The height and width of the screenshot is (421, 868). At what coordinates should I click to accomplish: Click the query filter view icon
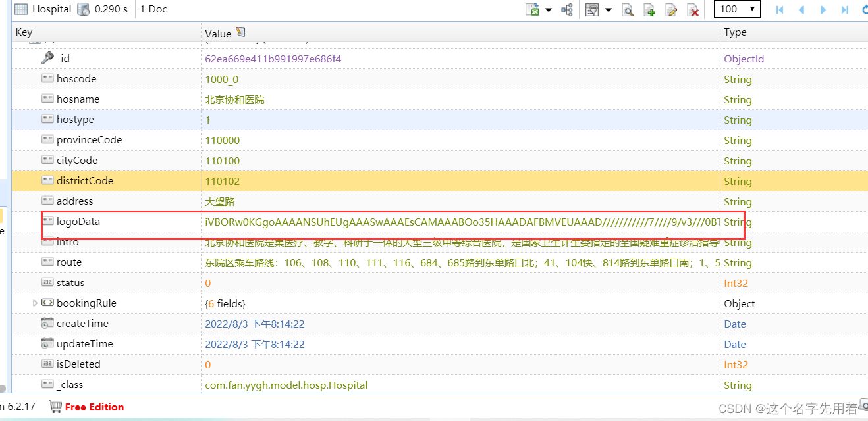pos(592,9)
